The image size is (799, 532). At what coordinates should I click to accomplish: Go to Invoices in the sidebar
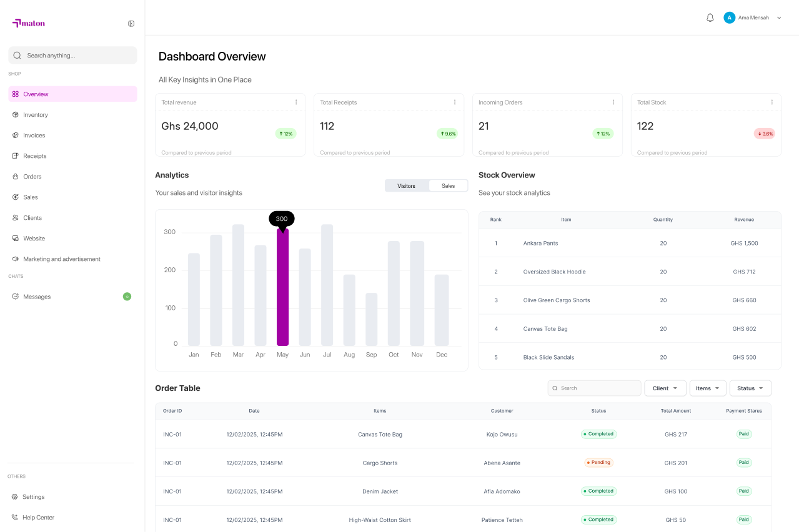[x=34, y=135]
